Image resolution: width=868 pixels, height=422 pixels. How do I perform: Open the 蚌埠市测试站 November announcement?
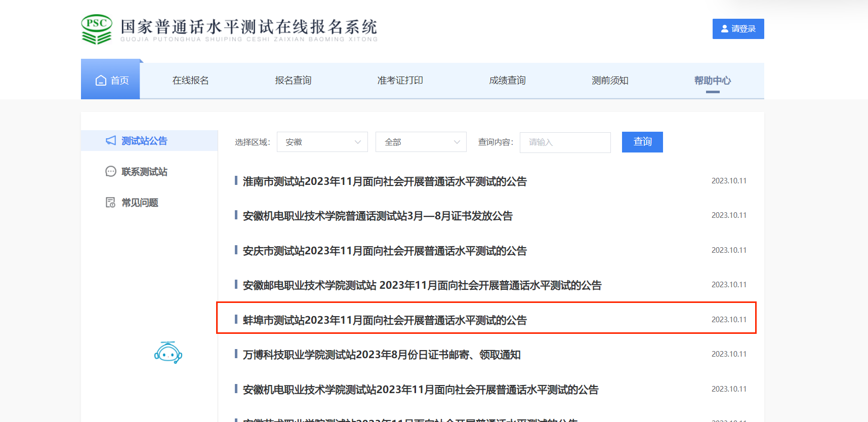[385, 320]
